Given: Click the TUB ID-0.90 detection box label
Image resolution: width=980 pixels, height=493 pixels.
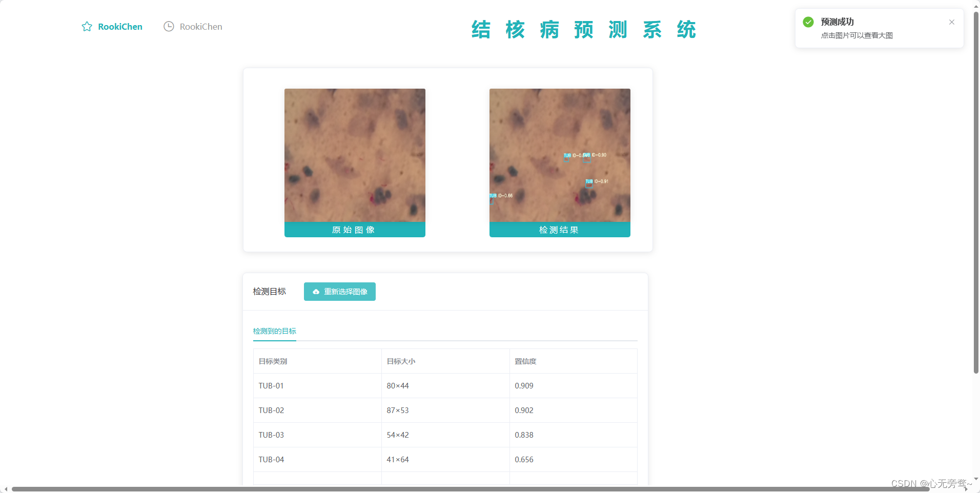Looking at the screenshot, I should (x=596, y=155).
